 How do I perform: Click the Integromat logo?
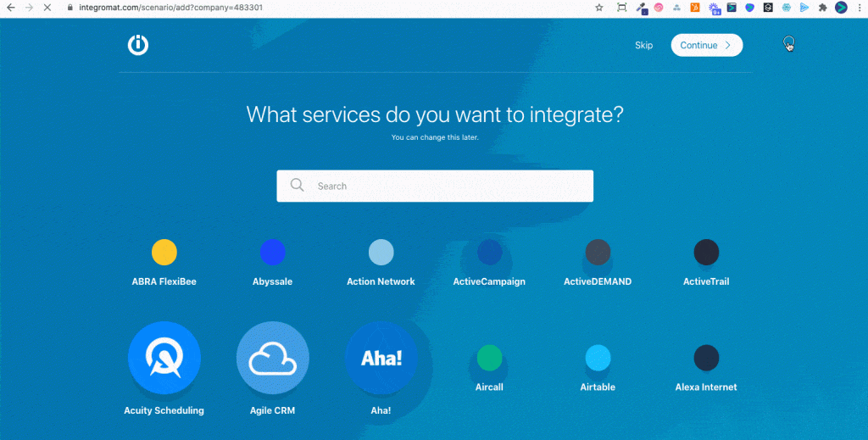(x=138, y=45)
